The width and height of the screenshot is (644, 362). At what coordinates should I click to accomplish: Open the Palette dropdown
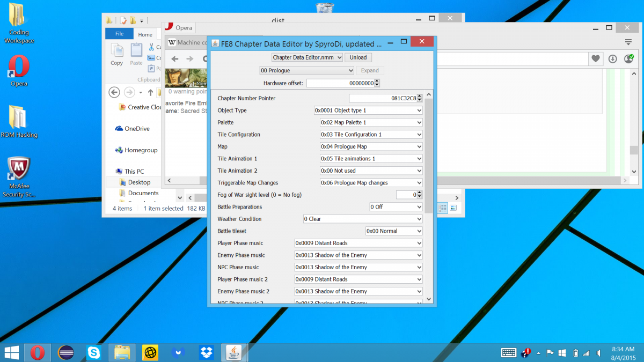pos(371,122)
